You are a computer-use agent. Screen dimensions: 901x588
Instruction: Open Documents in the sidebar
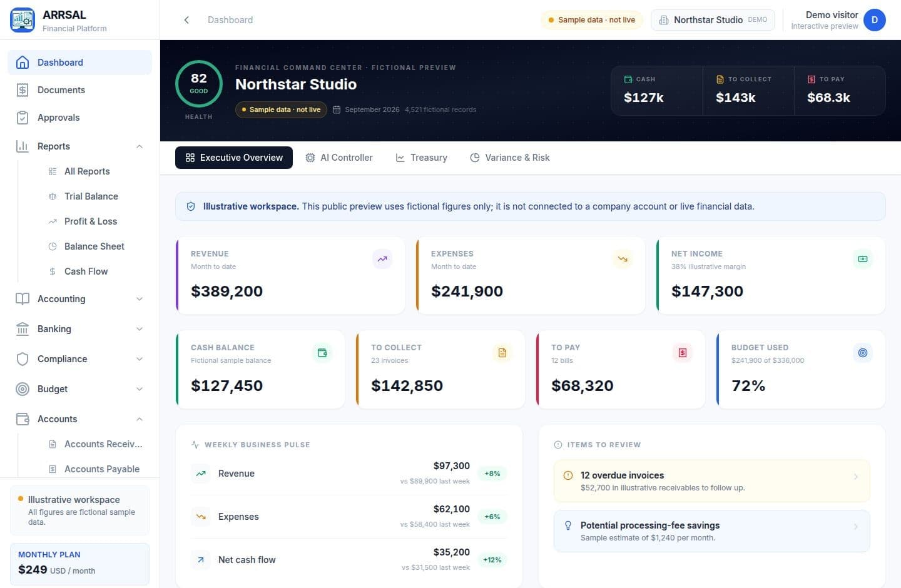click(79, 90)
